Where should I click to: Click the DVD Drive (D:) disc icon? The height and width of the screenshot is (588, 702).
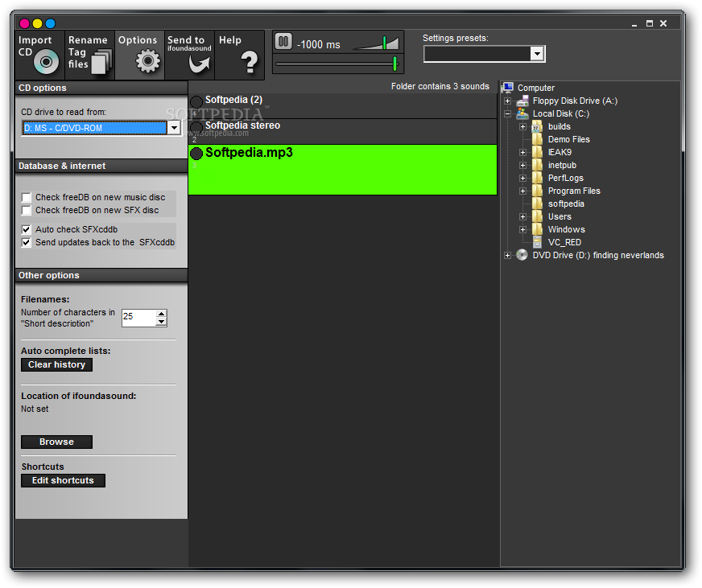522,255
